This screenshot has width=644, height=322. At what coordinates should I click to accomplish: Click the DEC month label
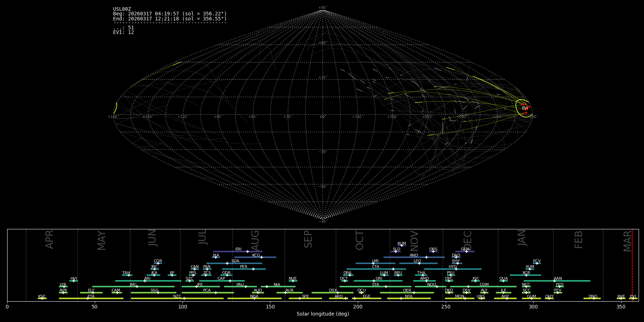[468, 240]
